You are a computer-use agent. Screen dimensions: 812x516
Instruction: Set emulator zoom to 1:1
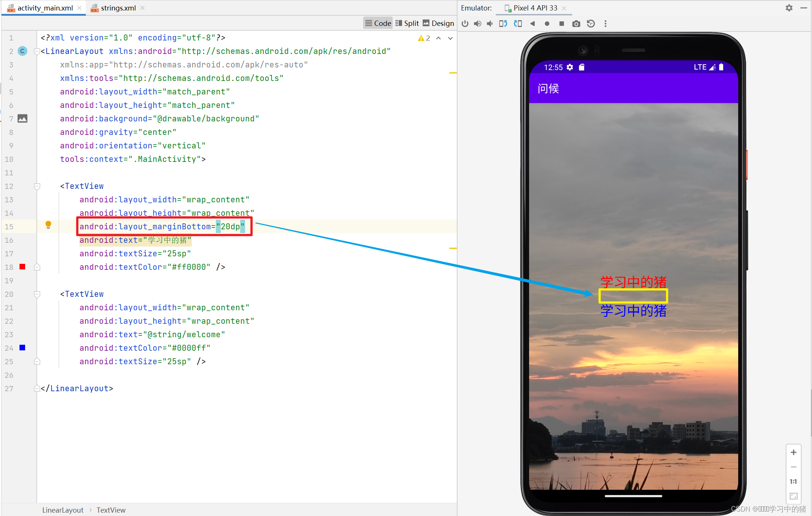[794, 482]
